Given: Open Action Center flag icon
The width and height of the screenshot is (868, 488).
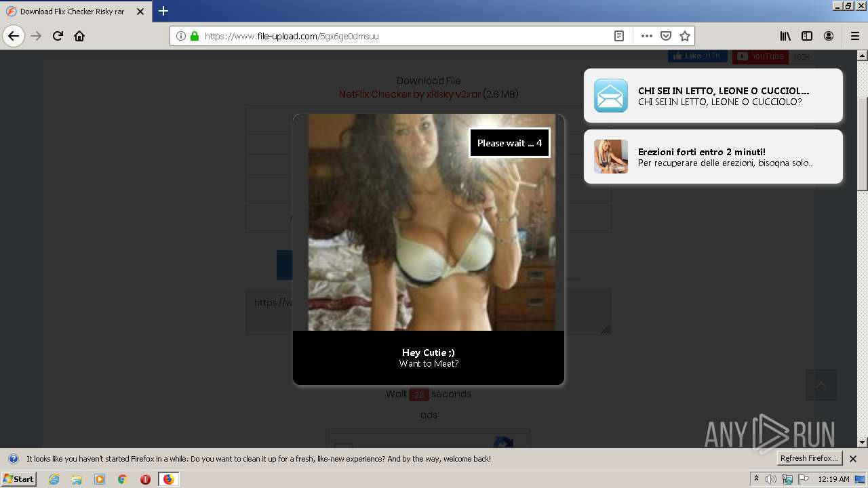Looking at the screenshot, I should 802,479.
